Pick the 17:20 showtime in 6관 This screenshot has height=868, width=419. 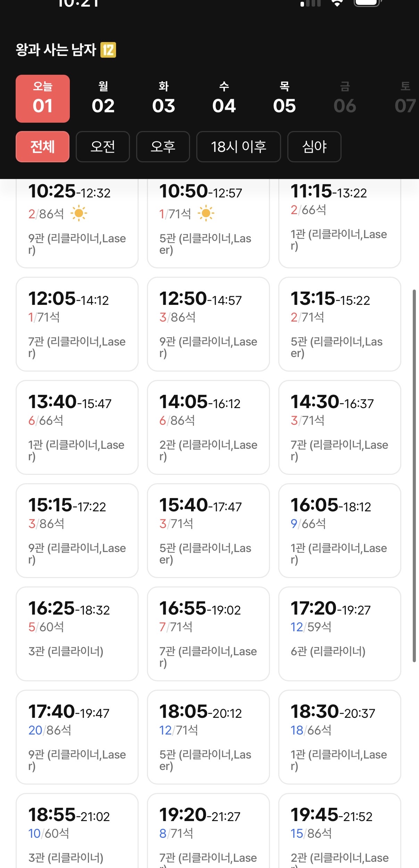[340, 634]
